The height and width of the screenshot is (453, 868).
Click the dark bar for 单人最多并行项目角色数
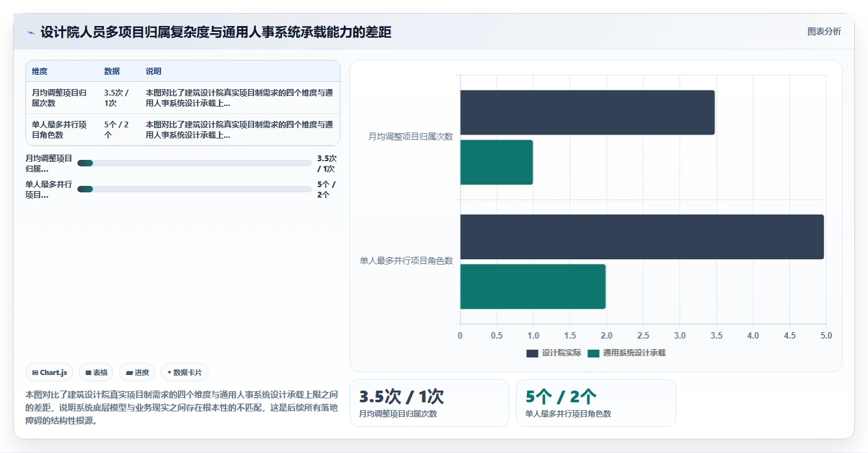coord(642,237)
